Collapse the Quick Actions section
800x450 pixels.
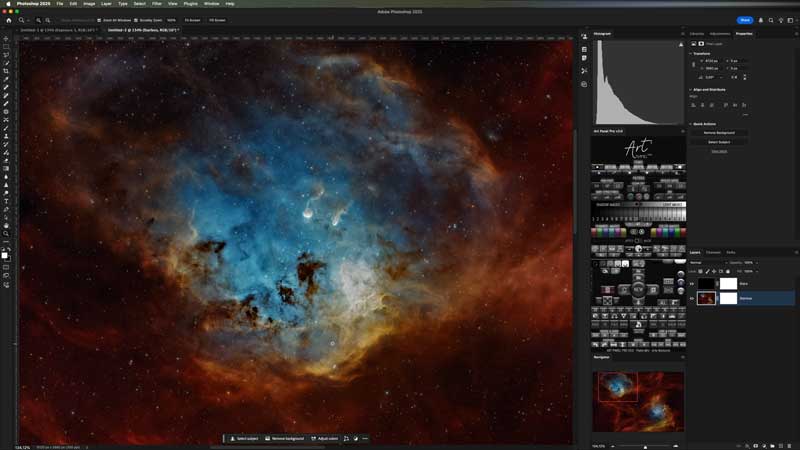pos(692,124)
